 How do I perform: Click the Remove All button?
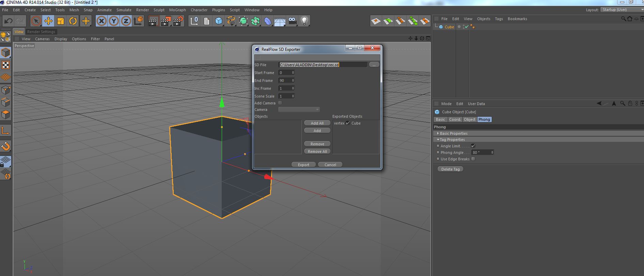[x=317, y=151]
